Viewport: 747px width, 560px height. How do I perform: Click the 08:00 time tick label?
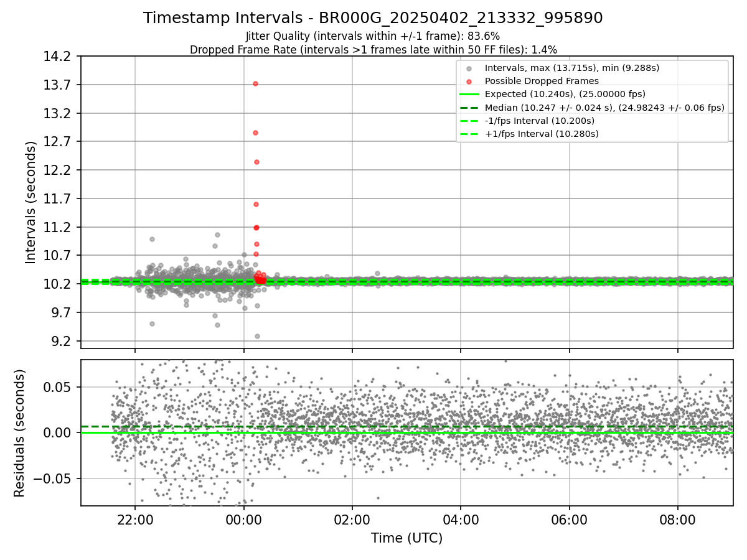(x=678, y=519)
